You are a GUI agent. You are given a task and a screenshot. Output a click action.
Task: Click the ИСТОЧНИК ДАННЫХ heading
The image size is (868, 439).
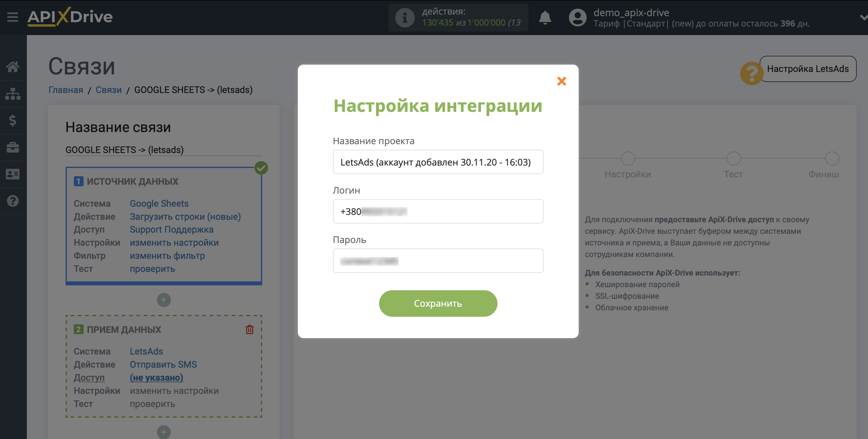click(132, 181)
